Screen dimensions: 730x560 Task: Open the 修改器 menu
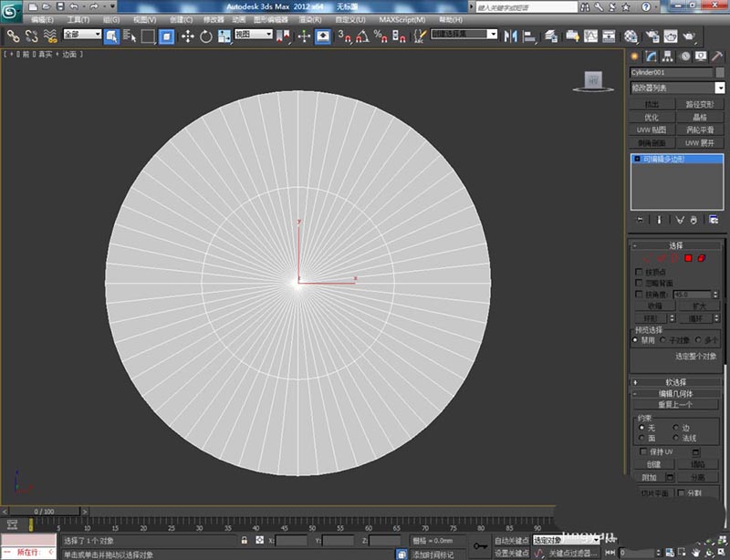[x=214, y=19]
